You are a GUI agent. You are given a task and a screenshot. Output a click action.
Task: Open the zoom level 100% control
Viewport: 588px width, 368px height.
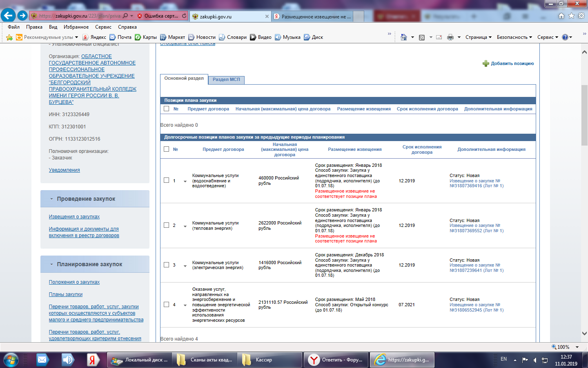(565, 347)
